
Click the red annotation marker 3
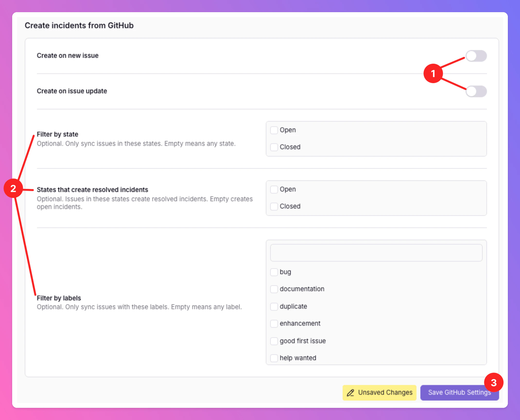[494, 383]
